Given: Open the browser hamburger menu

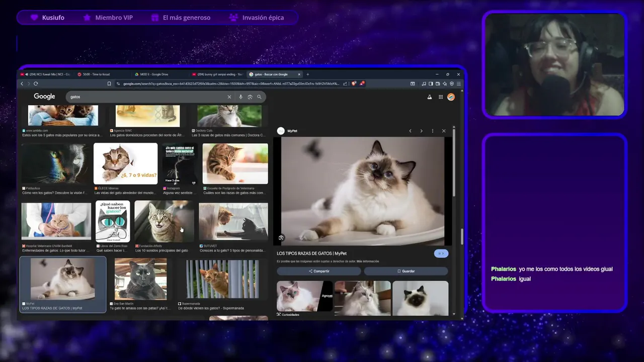Looking at the screenshot, I should click(458, 83).
